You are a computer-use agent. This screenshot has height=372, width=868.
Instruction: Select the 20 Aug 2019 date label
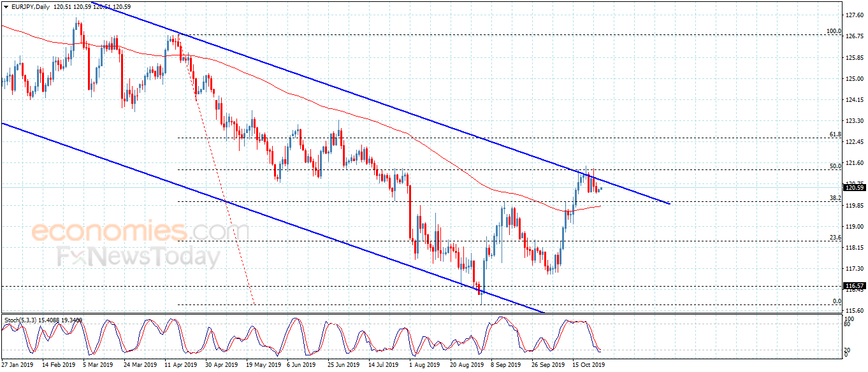[467, 366]
